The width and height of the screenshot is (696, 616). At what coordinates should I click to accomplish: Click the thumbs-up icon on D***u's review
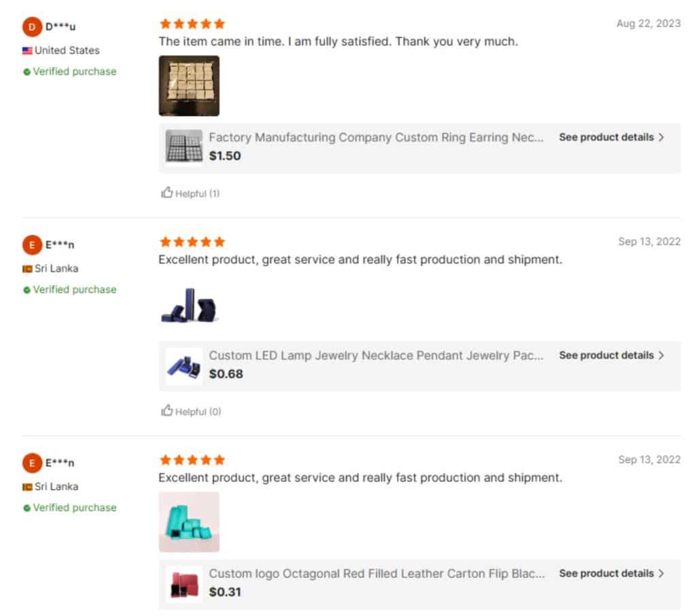point(167,193)
